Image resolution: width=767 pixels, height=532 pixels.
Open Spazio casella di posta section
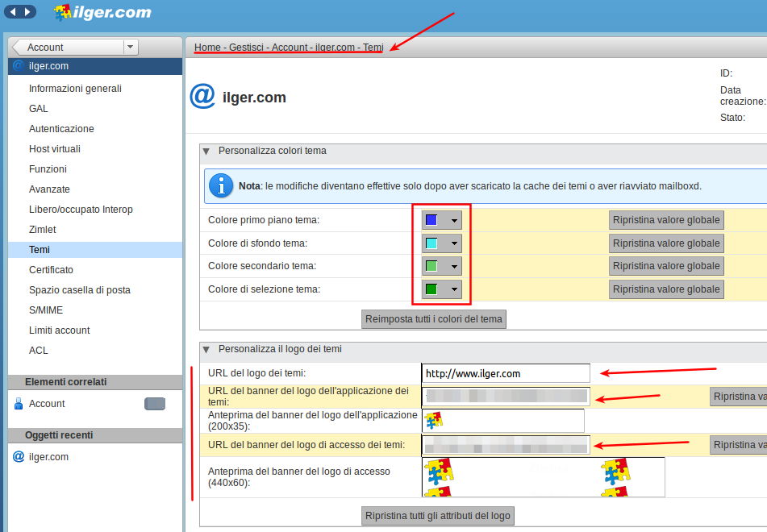pyautogui.click(x=79, y=290)
